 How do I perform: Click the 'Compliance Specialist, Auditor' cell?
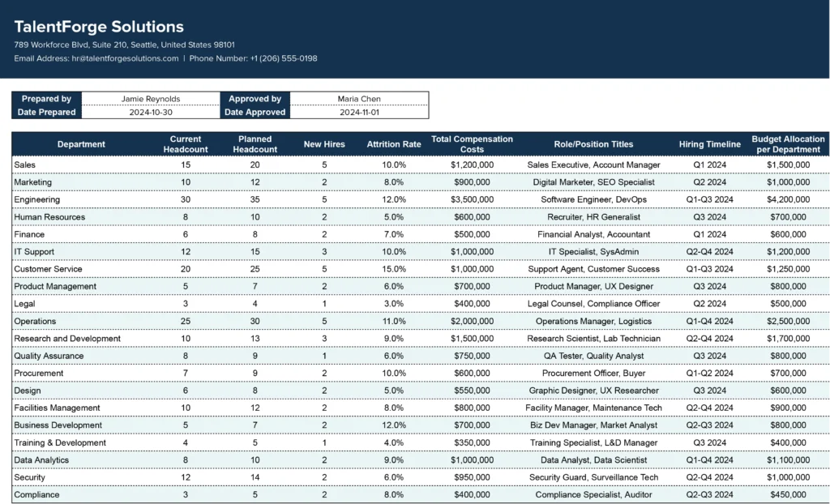click(x=593, y=494)
